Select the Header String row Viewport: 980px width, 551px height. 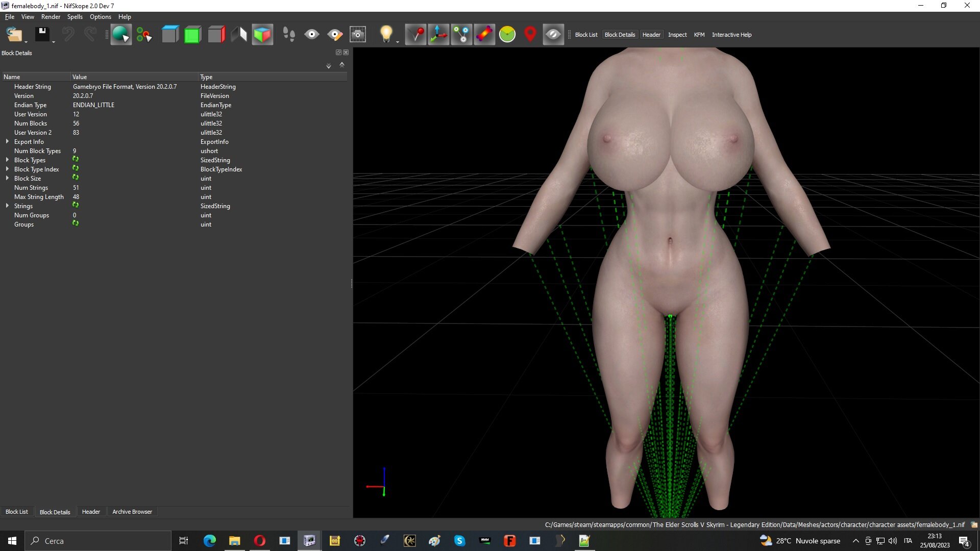[174, 87]
